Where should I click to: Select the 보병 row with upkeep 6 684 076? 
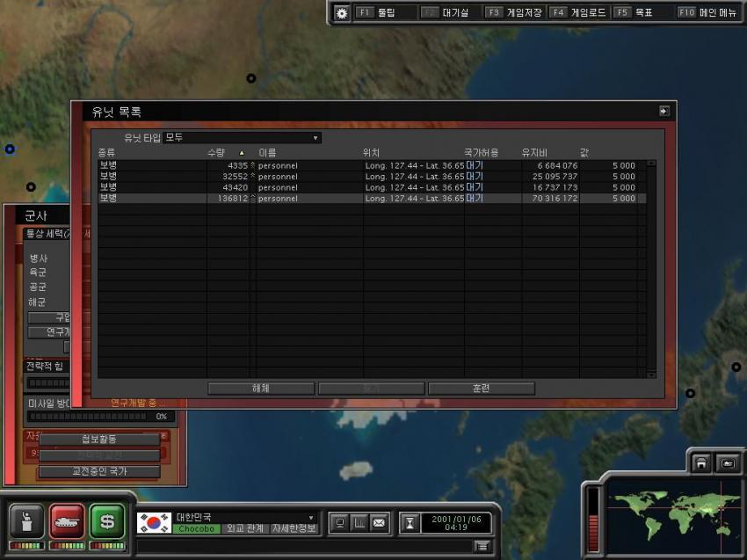372,165
